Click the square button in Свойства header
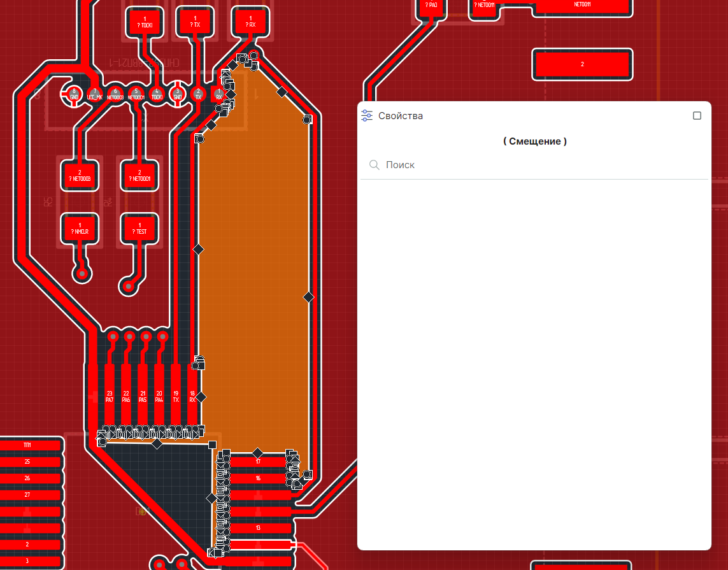This screenshot has height=570, width=728. click(697, 115)
